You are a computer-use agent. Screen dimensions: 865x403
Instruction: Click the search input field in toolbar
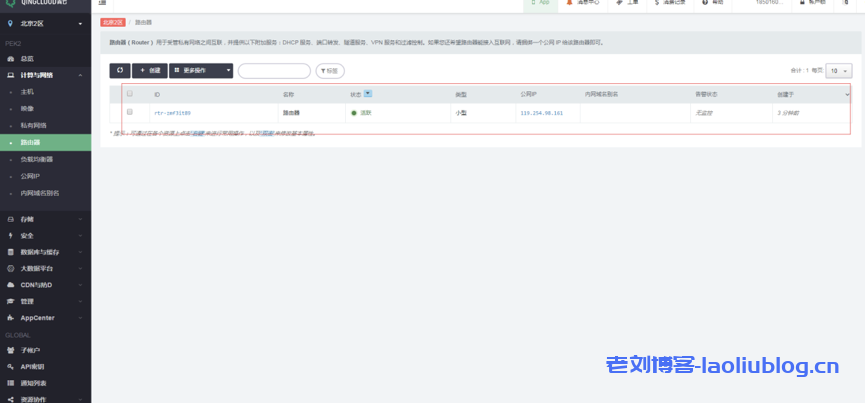(274, 71)
